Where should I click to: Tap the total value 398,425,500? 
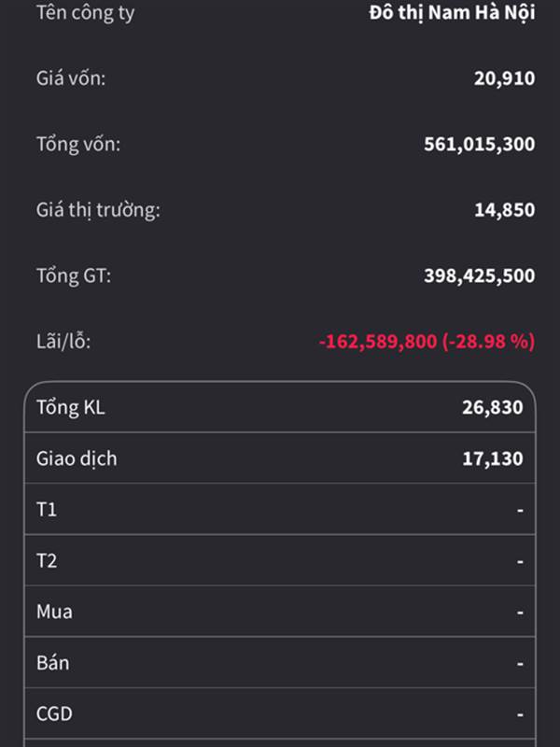[x=479, y=275]
